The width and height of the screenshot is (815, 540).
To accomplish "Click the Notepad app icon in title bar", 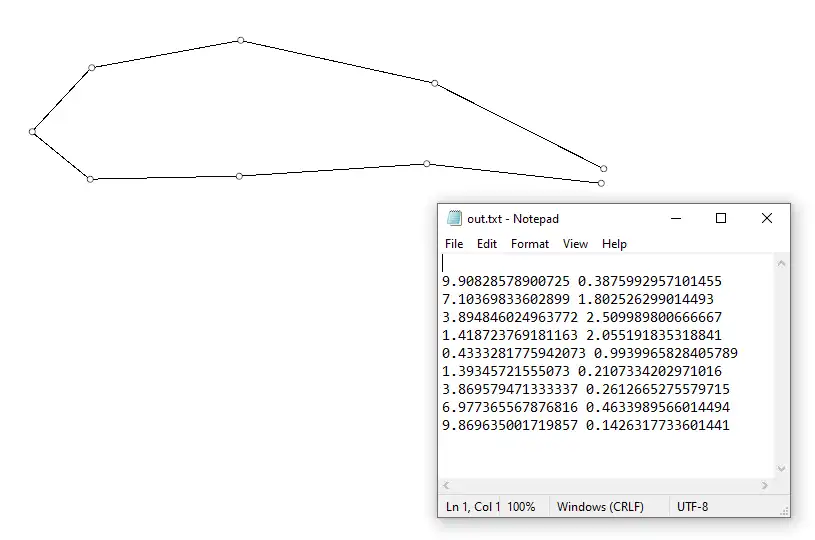I will point(454,218).
